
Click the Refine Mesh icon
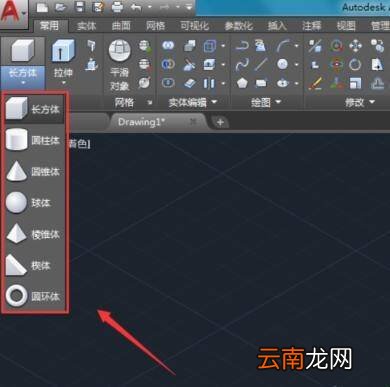pos(145,82)
